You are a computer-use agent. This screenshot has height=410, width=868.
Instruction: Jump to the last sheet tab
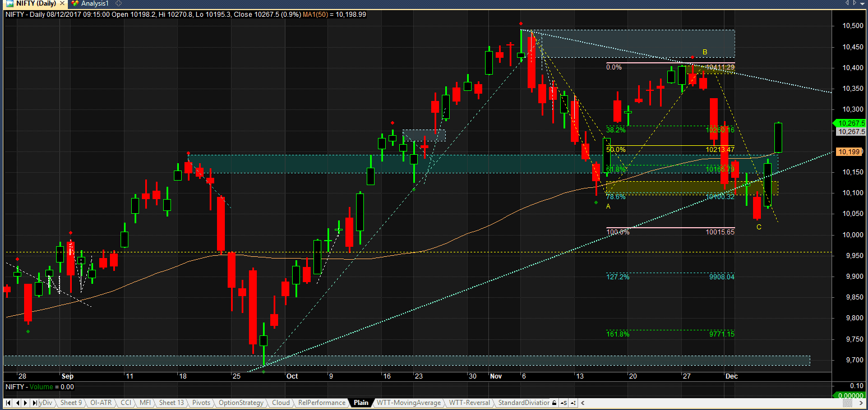pos(34,403)
